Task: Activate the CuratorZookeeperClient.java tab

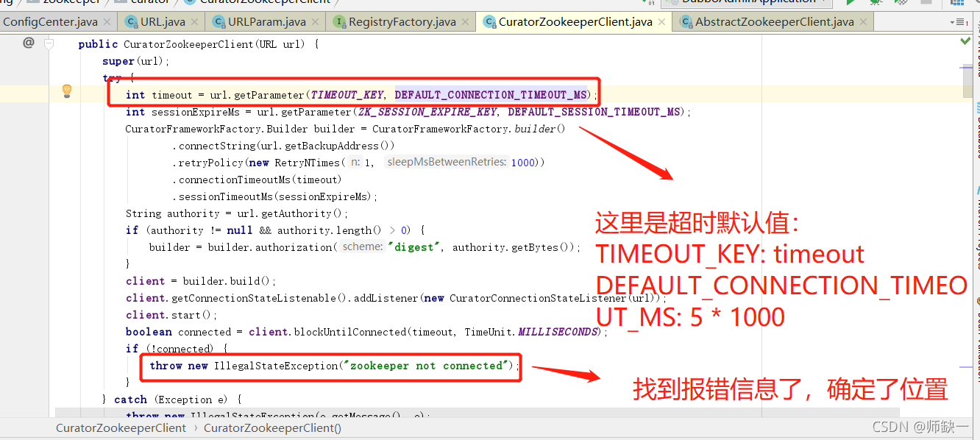Action: 575,22
